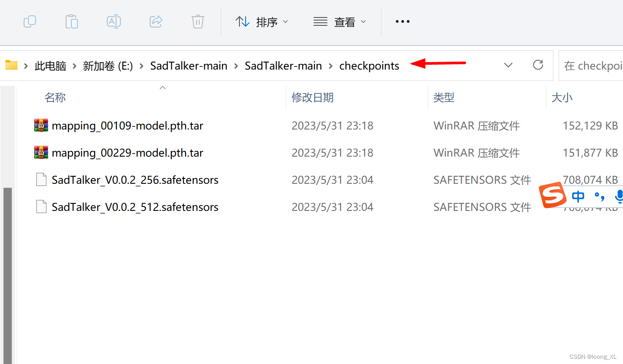
Task: Click the Paste icon in toolbar
Action: click(71, 21)
